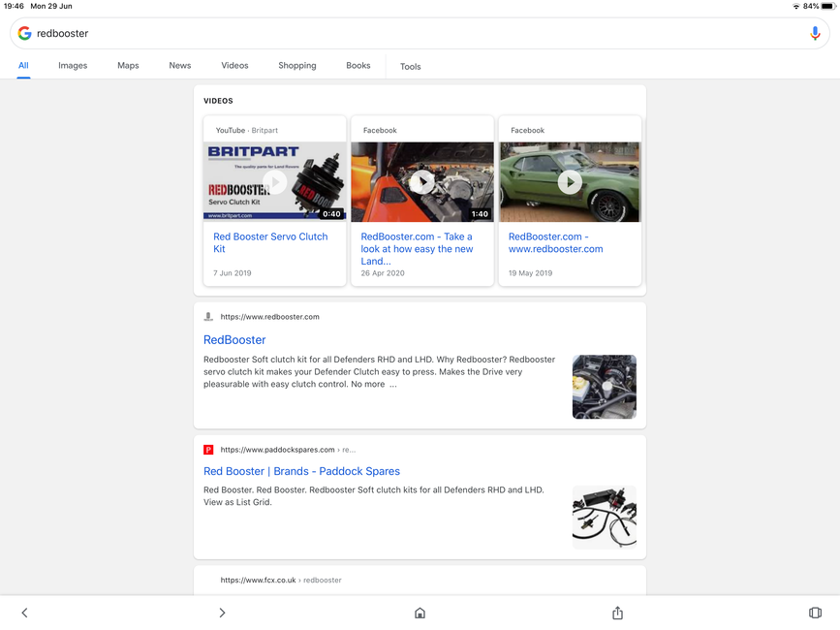Click the VIDEOS section heading
The image size is (840, 630).
click(218, 101)
